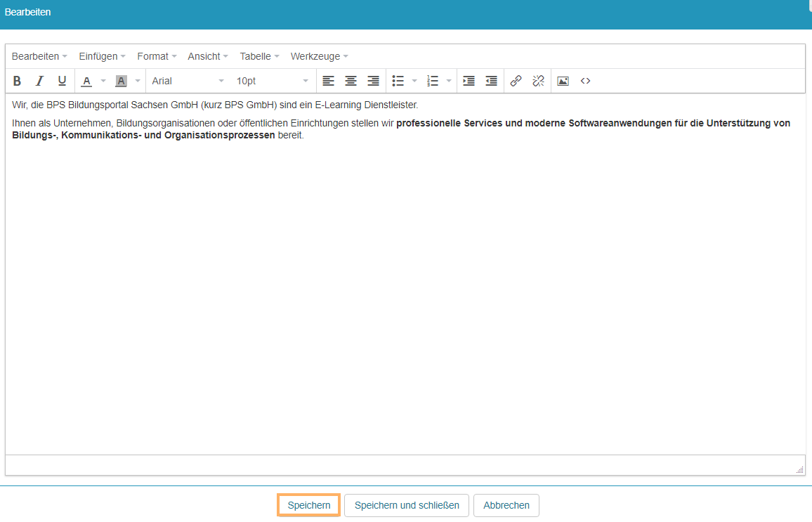Center align the text
This screenshot has width=812, height=522.
351,81
